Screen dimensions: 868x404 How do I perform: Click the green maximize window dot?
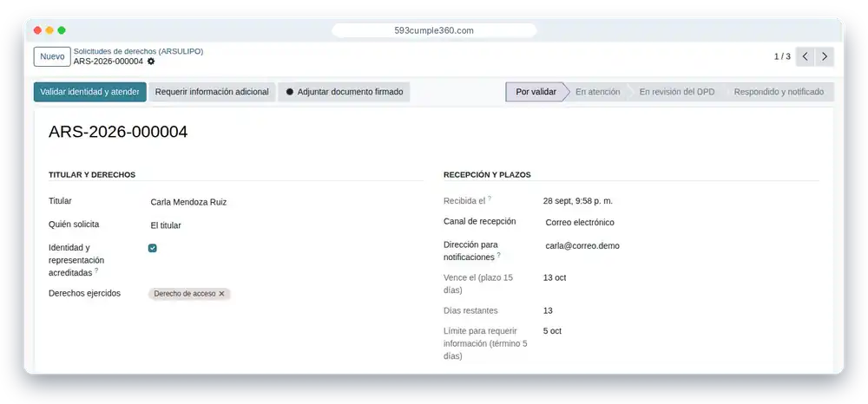coord(62,30)
